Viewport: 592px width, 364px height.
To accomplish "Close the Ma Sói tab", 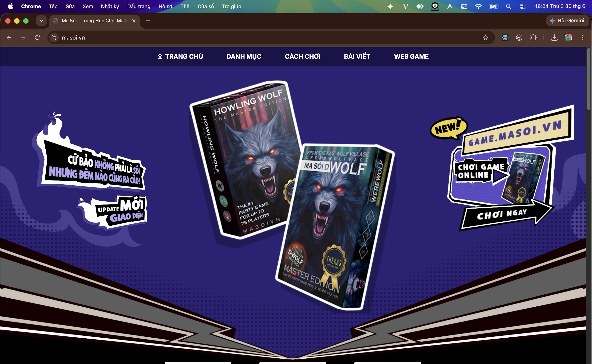I will coord(134,21).
